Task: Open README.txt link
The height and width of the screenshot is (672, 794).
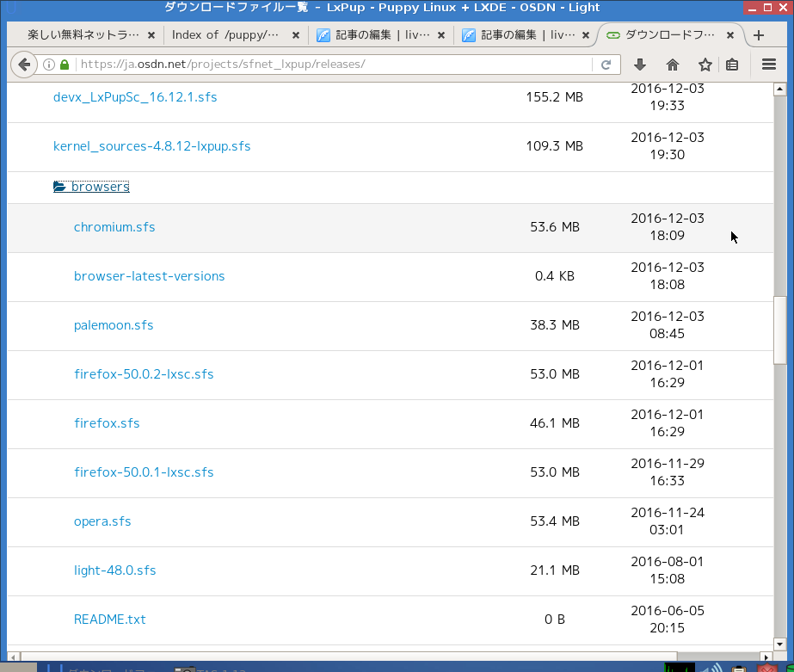Action: [x=110, y=620]
